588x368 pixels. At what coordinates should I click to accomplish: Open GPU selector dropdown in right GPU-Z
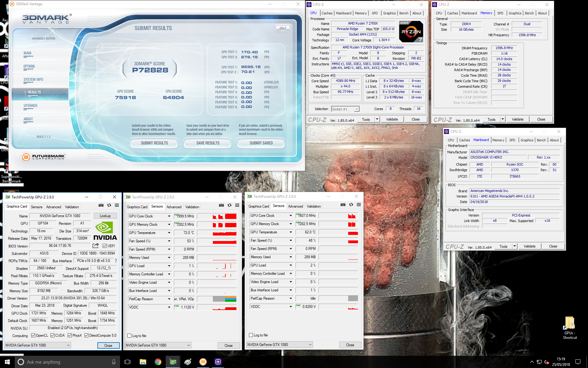point(279,345)
